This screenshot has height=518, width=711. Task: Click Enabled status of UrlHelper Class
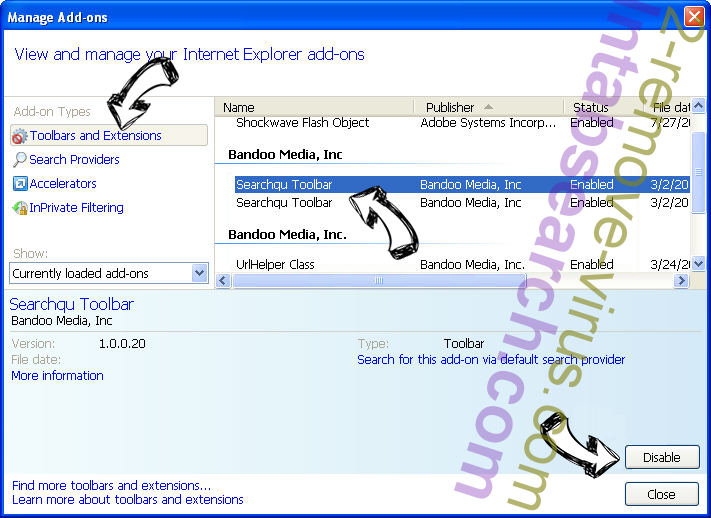pos(592,264)
